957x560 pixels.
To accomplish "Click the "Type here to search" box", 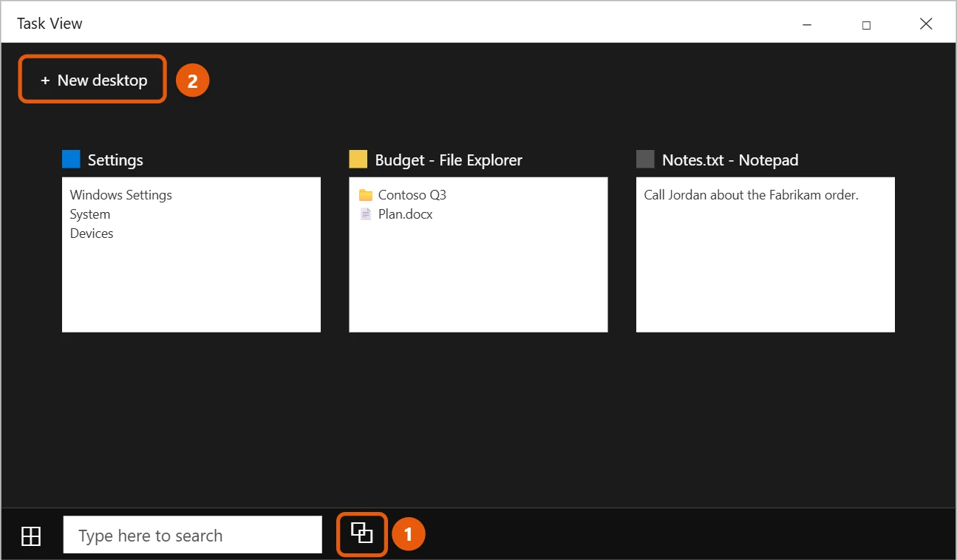I will pos(193,535).
